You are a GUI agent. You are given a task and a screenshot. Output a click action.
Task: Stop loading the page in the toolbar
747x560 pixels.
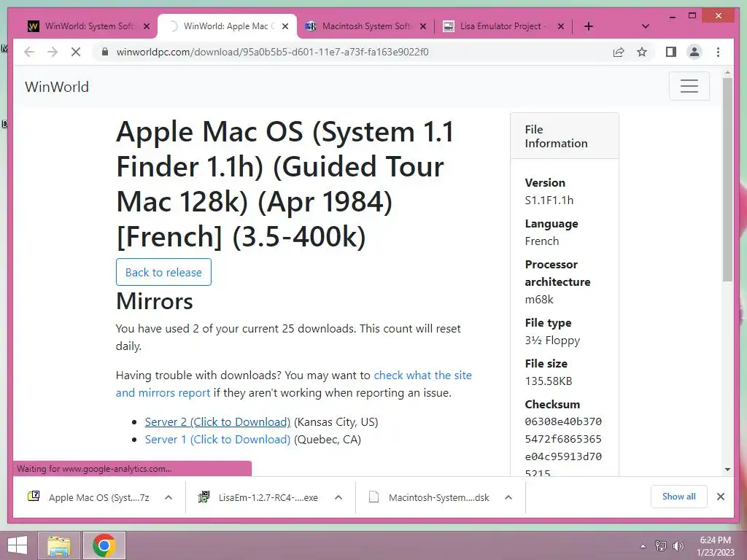tap(76, 52)
